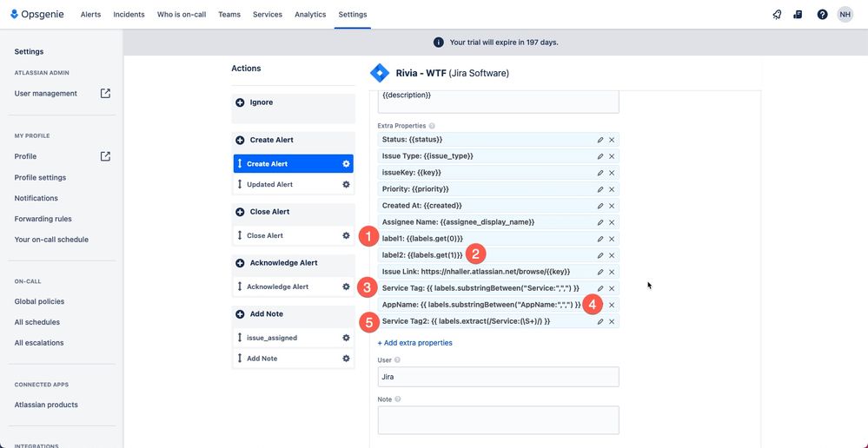This screenshot has height=448, width=868.
Task: Add a new Ignore action rule
Action: [x=240, y=102]
